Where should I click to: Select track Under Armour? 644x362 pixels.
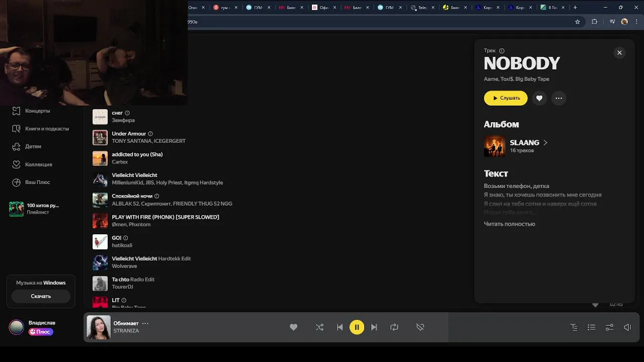point(129,134)
